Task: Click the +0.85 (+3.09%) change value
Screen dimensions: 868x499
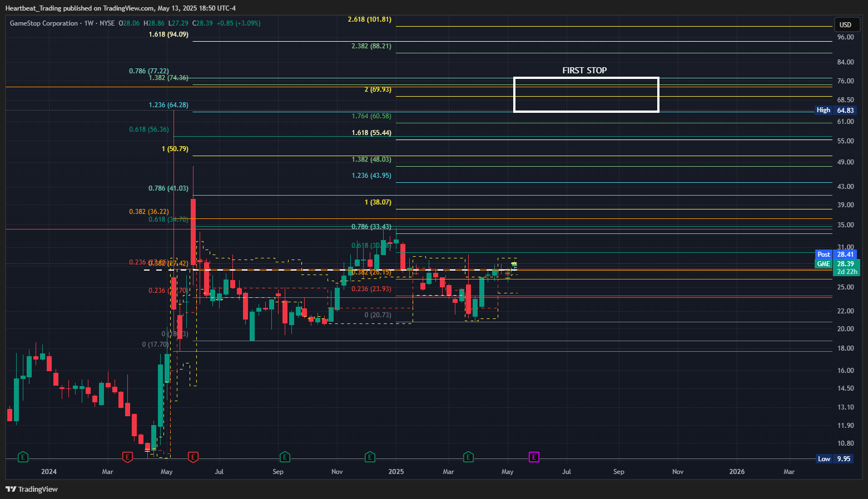Action: (239, 23)
